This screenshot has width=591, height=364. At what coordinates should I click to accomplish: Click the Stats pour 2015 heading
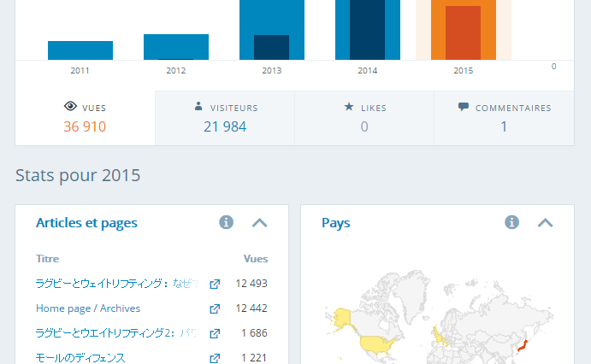tap(78, 175)
